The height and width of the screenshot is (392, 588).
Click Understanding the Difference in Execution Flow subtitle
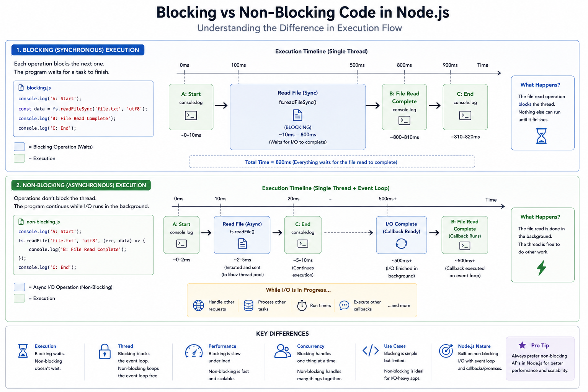[299, 28]
